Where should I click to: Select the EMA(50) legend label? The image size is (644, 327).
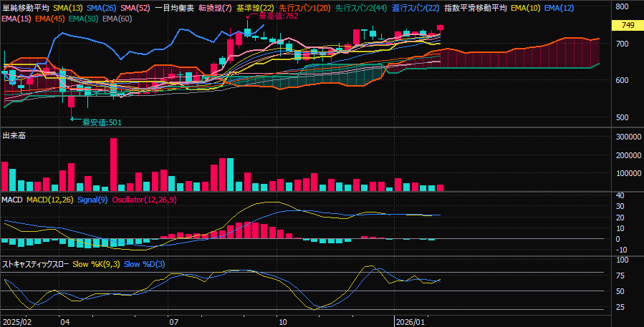[84, 18]
